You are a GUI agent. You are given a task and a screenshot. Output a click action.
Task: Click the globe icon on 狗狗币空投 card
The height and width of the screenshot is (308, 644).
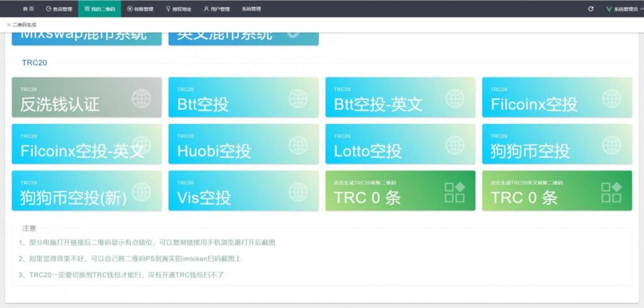611,145
